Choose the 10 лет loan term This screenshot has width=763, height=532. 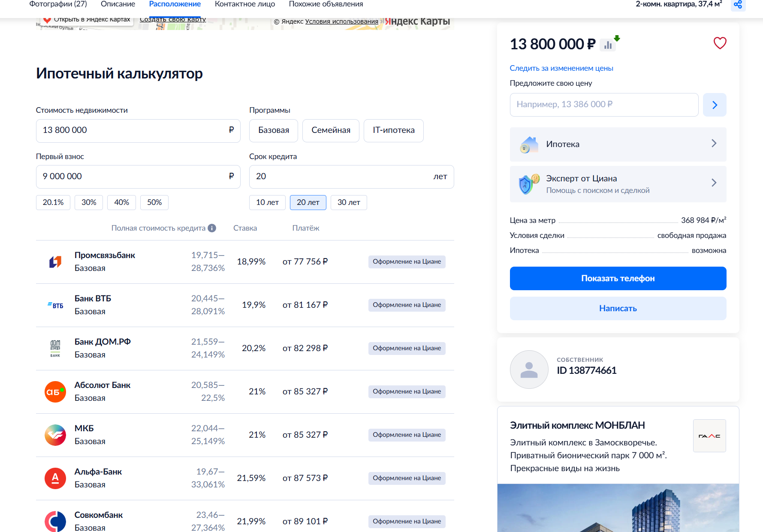point(267,202)
